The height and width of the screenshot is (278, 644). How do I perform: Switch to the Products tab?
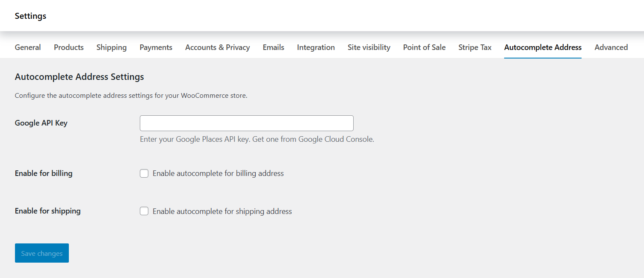69,47
